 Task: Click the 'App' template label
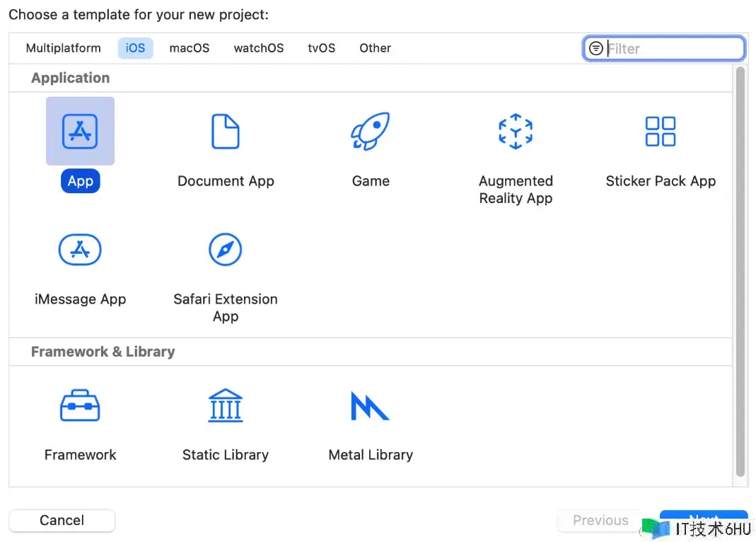81,181
